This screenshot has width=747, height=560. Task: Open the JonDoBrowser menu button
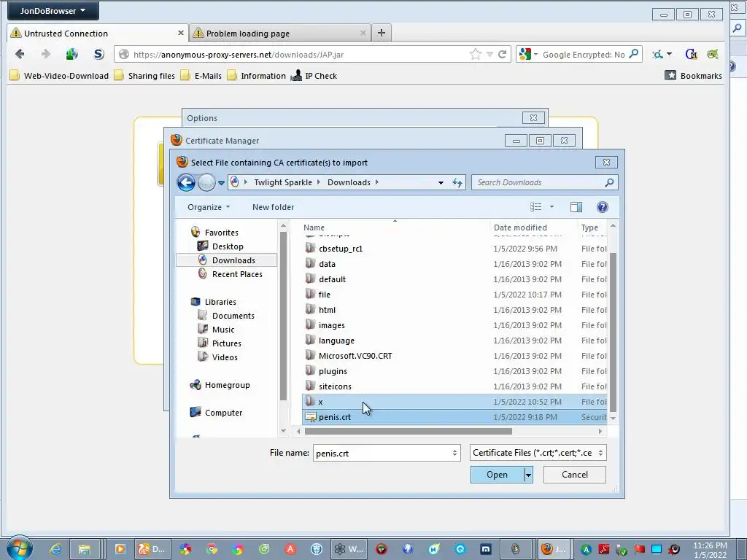pyautogui.click(x=53, y=10)
